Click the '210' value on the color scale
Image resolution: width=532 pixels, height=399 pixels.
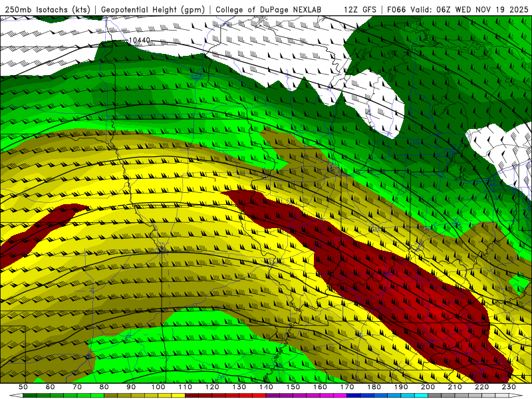click(x=455, y=387)
